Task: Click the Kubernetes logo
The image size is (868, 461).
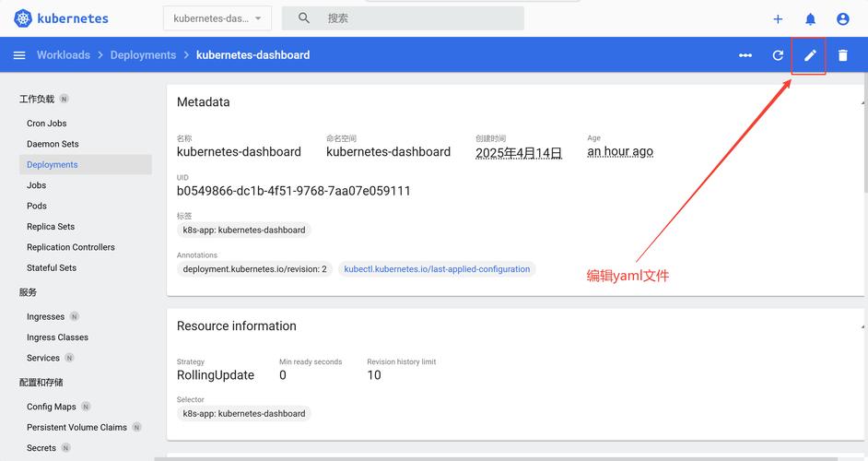Action: point(23,18)
